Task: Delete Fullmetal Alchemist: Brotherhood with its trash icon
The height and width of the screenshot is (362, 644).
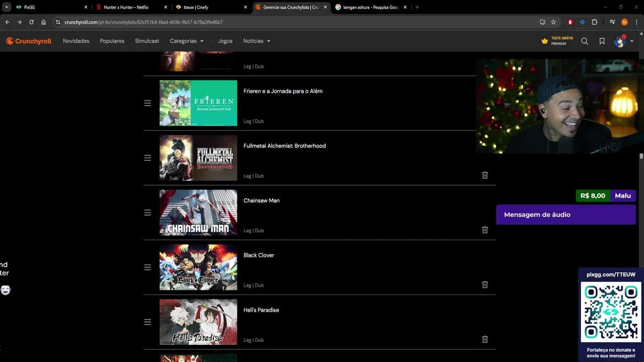Action: tap(485, 175)
